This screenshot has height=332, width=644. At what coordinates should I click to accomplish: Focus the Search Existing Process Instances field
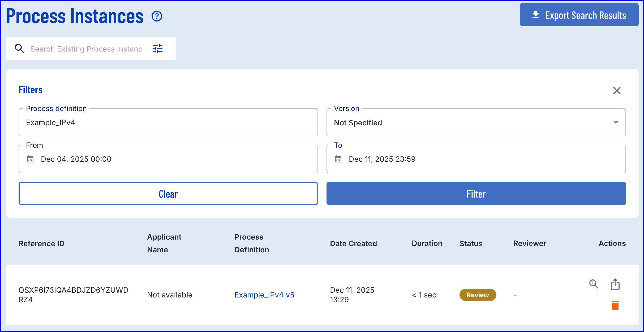point(86,49)
